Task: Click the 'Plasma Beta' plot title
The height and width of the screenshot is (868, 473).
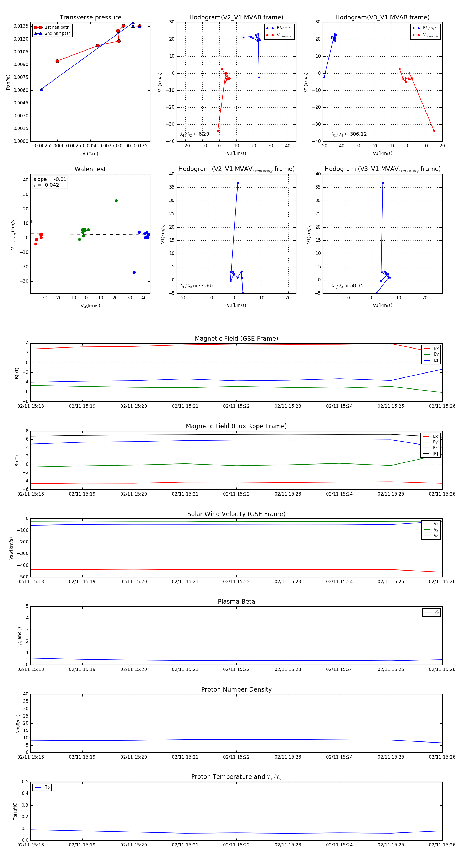Action: [x=236, y=602]
